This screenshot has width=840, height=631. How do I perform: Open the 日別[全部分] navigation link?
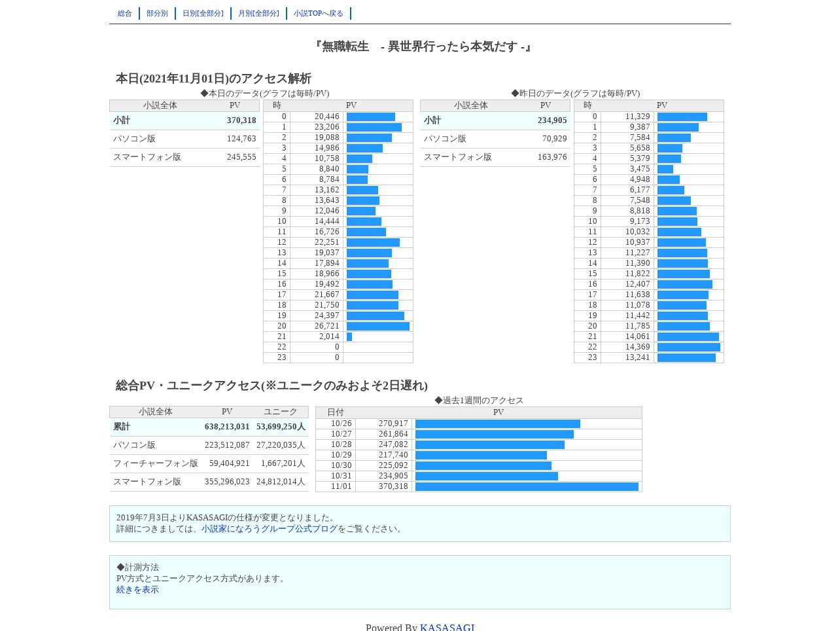coord(203,13)
